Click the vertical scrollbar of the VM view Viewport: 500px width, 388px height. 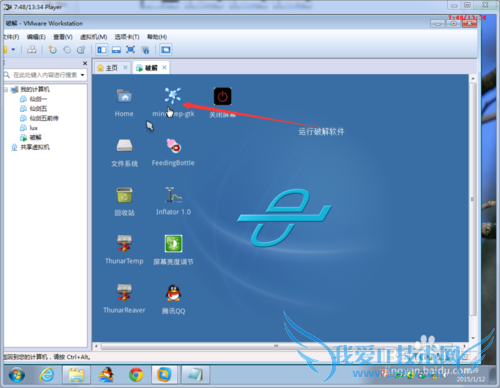click(473, 199)
